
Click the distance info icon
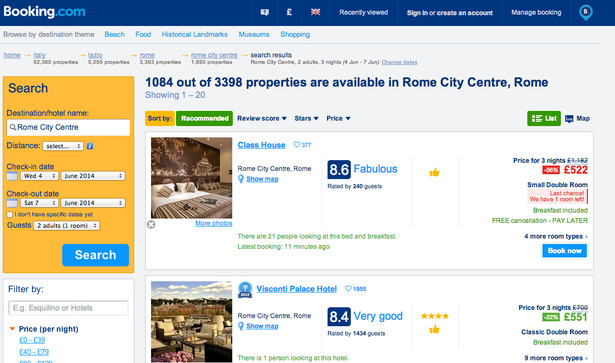pos(90,146)
